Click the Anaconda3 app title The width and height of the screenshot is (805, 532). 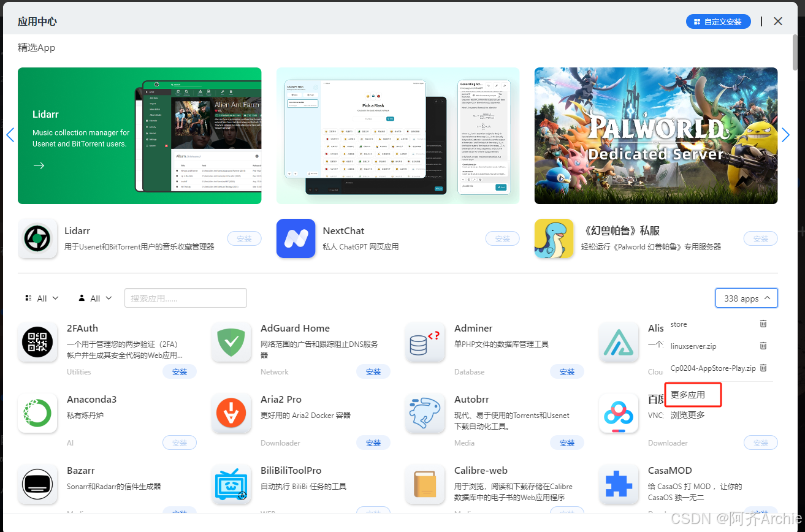coord(91,399)
